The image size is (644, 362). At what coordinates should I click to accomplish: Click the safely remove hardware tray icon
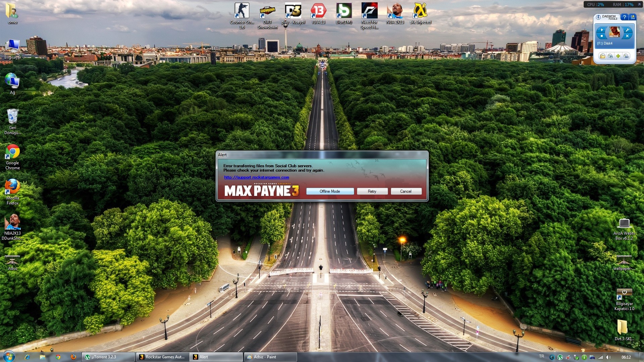[576, 357]
